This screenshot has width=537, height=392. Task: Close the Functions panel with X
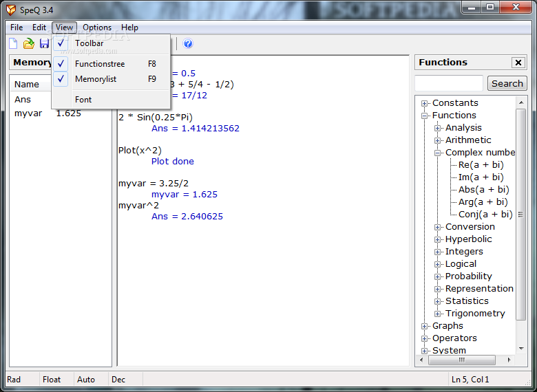518,63
